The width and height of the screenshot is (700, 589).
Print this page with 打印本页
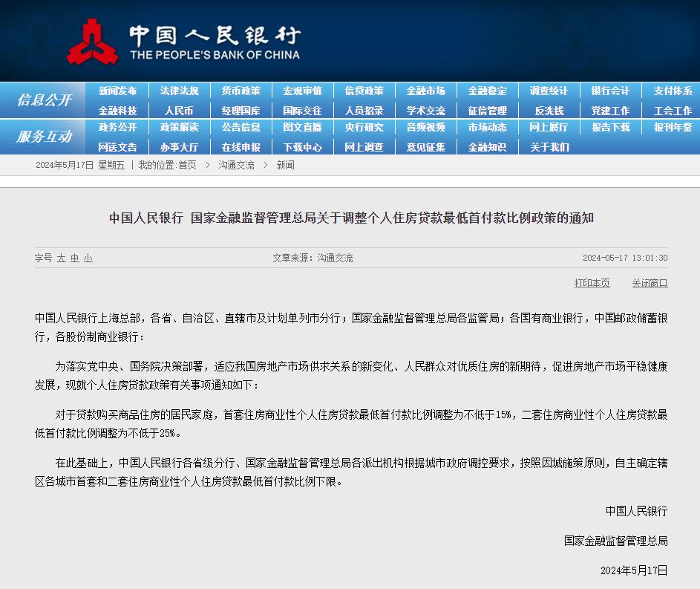tap(592, 283)
